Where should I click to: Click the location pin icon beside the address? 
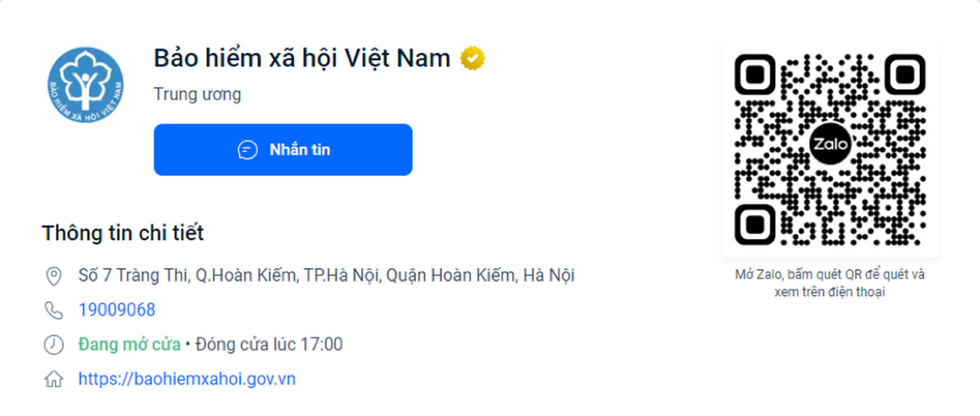pyautogui.click(x=54, y=276)
